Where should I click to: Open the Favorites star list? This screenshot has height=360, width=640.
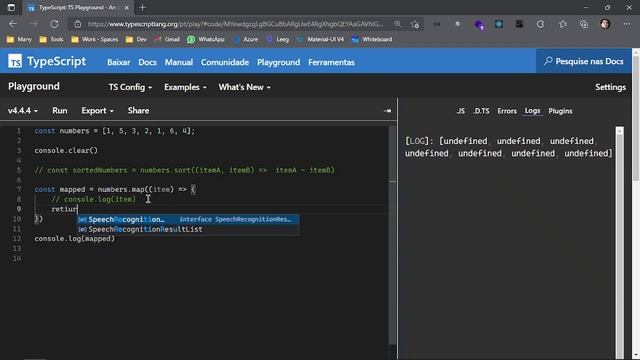[x=563, y=24]
